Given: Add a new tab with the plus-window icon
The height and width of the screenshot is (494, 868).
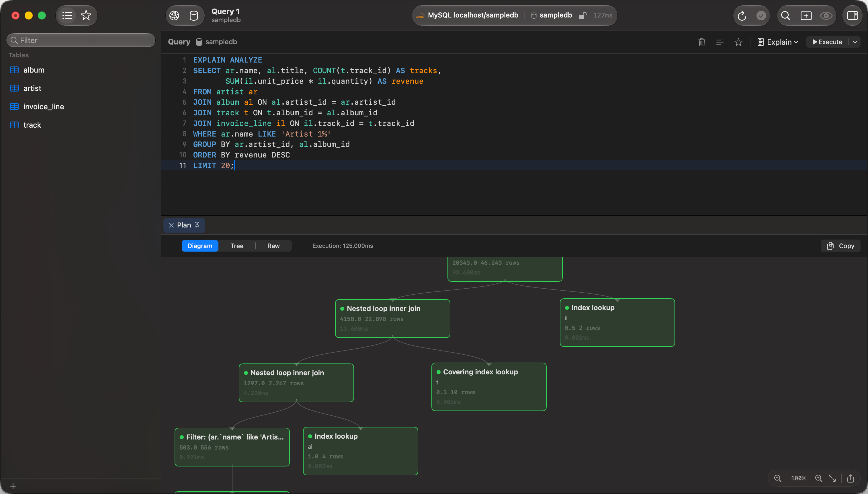Looking at the screenshot, I should pos(806,15).
